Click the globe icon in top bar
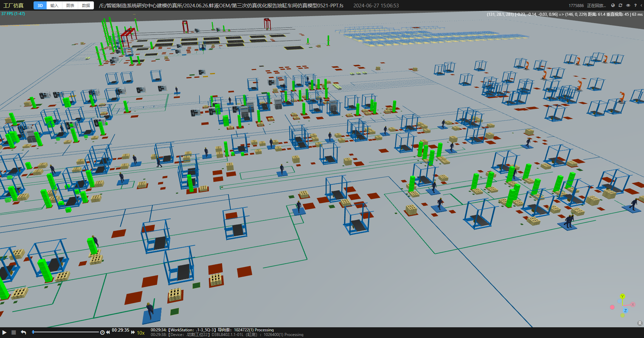The image size is (644, 338). tap(613, 5)
